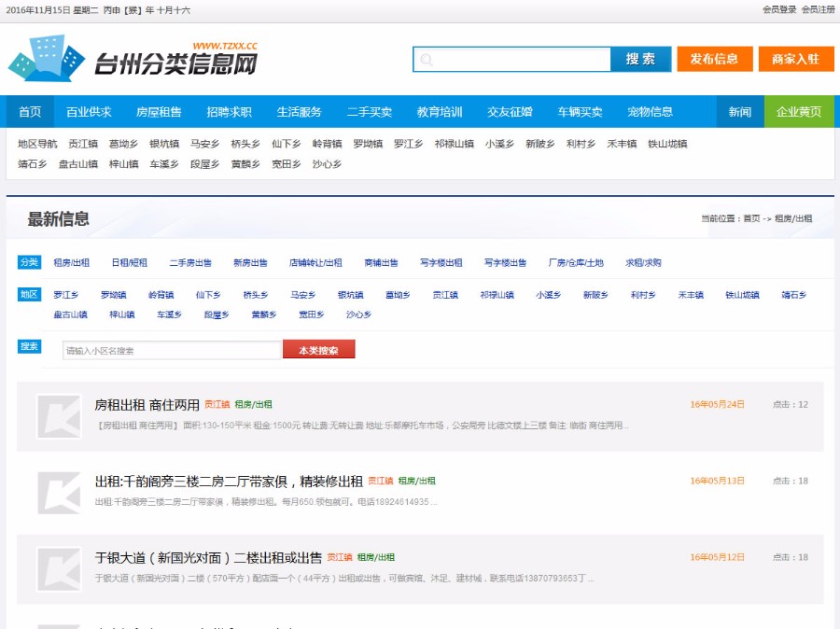This screenshot has height=629, width=840.
Task: Click the orange 发布信息 button
Action: [x=715, y=59]
